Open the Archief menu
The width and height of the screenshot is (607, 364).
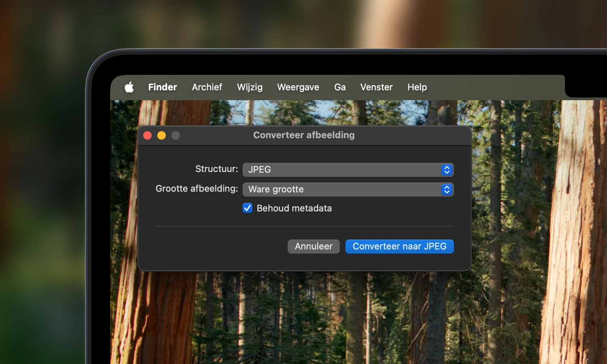207,87
